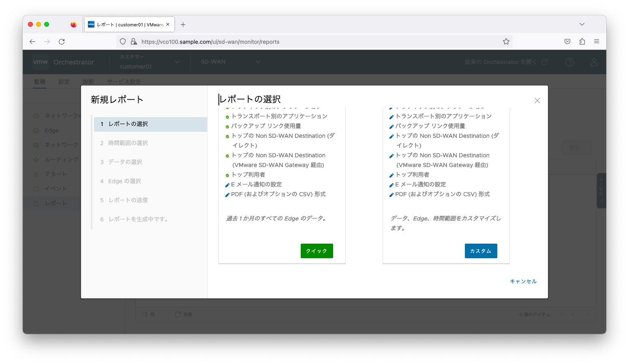Image resolution: width=629 pixels, height=364 pixels.
Task: Open the list all tabs chevron
Action: (x=582, y=24)
